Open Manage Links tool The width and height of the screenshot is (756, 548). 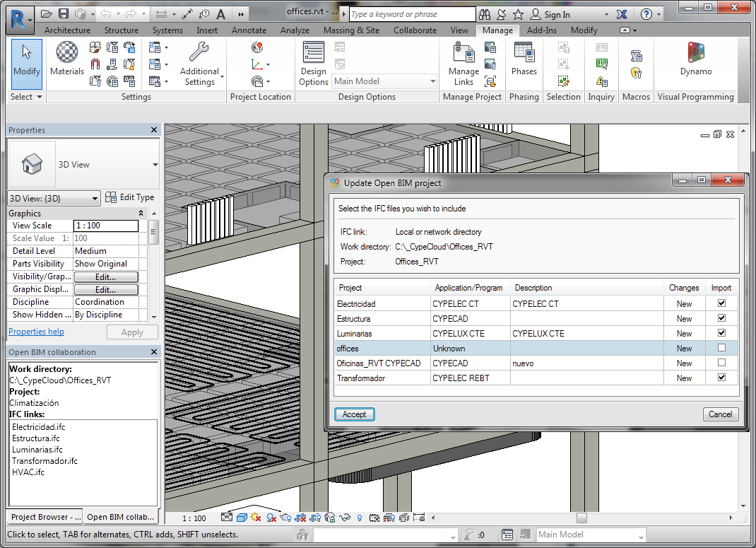tap(463, 64)
